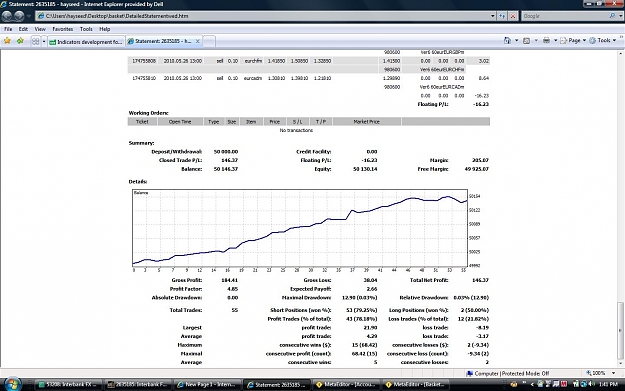The width and height of the screenshot is (625, 391).
Task: Click the MetaEditor Basket taskbar button
Action: (415, 385)
